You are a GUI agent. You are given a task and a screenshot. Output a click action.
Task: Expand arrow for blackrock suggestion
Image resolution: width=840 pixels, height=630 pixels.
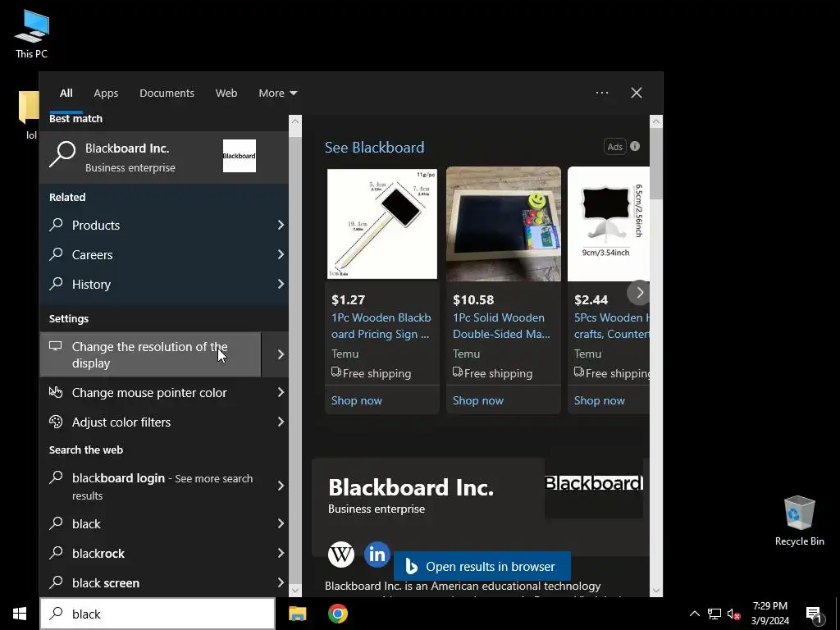pyautogui.click(x=281, y=553)
